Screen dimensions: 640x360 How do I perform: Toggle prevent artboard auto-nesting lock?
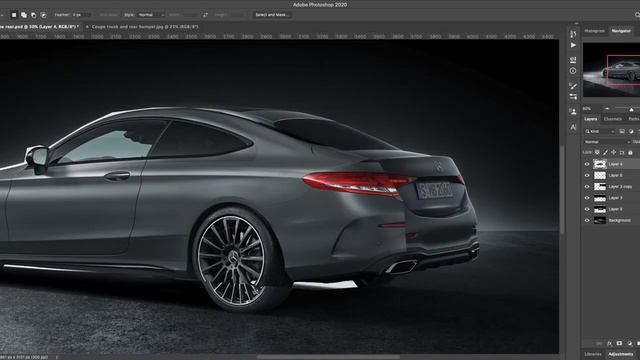[x=622, y=152]
